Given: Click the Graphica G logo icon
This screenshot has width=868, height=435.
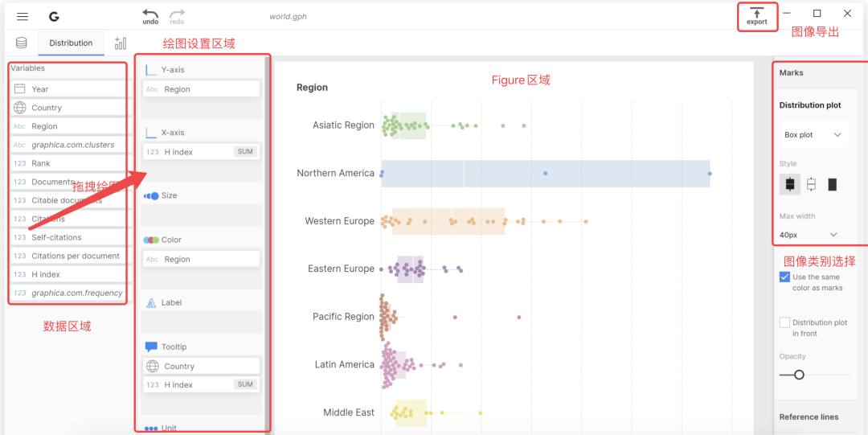Looking at the screenshot, I should point(54,17).
